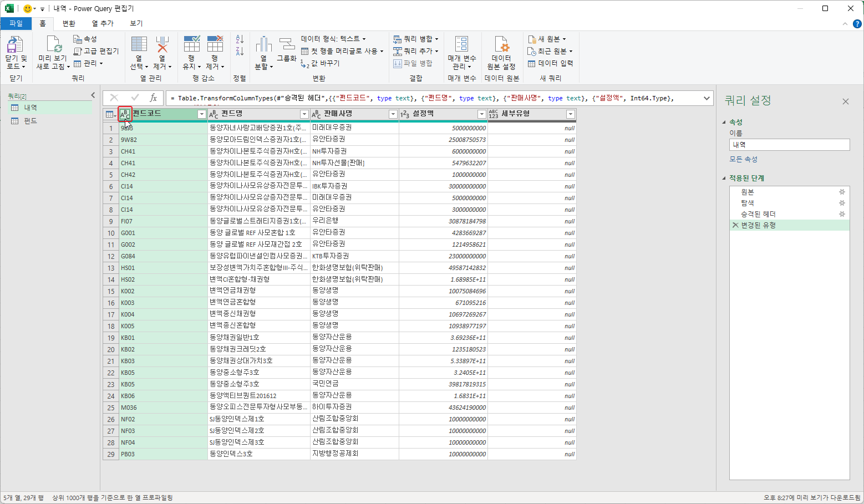Collapse the 속성 section triangle
Screen dimensions: 864x504
point(724,122)
